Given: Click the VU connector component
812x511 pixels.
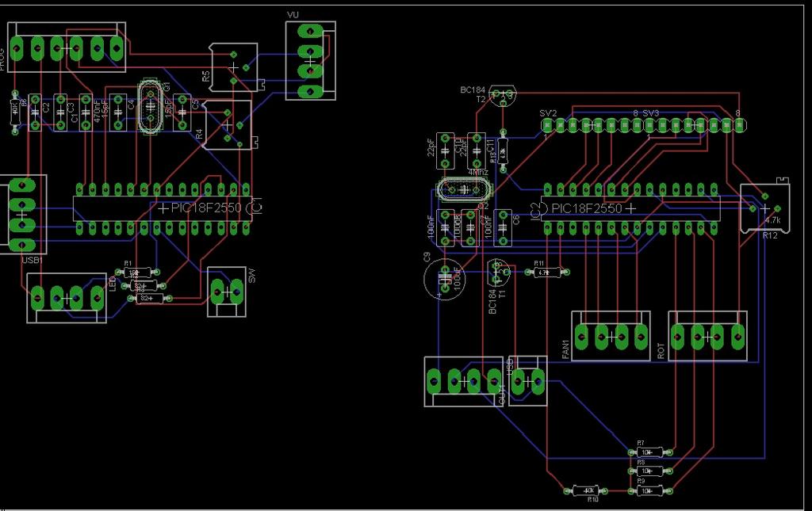Looking at the screenshot, I should 310,61.
